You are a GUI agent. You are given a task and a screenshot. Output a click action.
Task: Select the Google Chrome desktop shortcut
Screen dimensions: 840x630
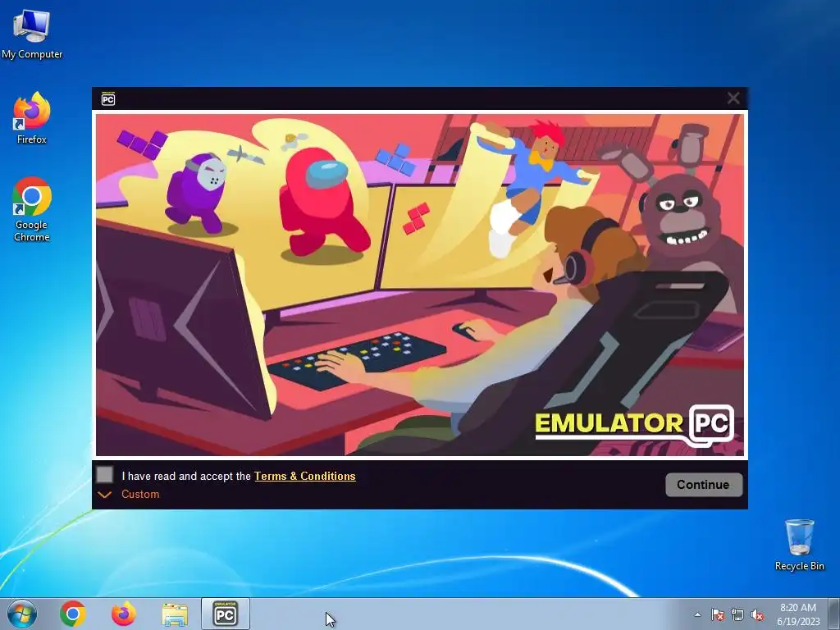[x=32, y=209]
